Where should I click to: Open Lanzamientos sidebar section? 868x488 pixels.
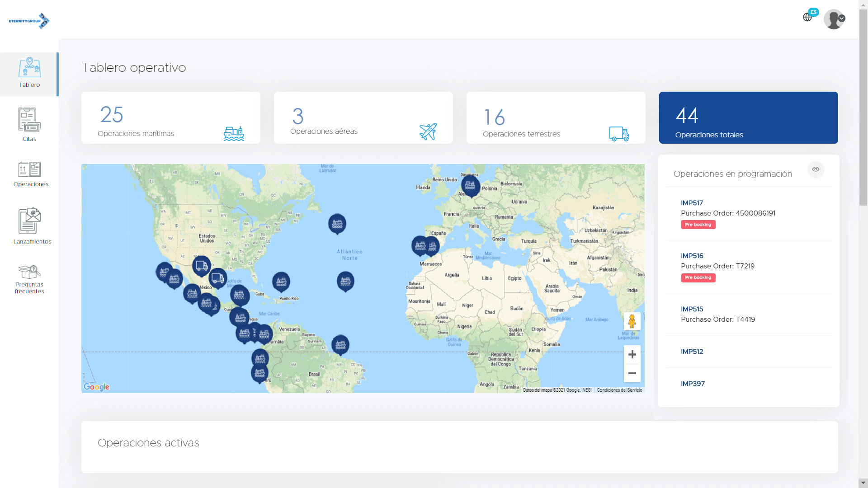coord(32,226)
